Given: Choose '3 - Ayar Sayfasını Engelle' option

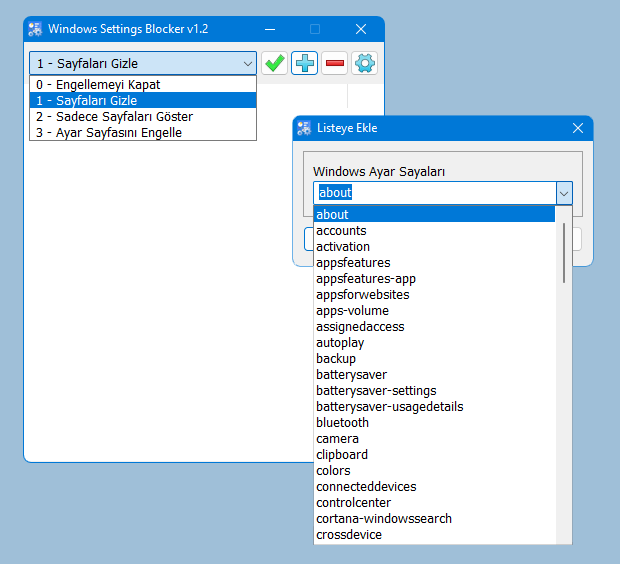Looking at the screenshot, I should pos(143,132).
